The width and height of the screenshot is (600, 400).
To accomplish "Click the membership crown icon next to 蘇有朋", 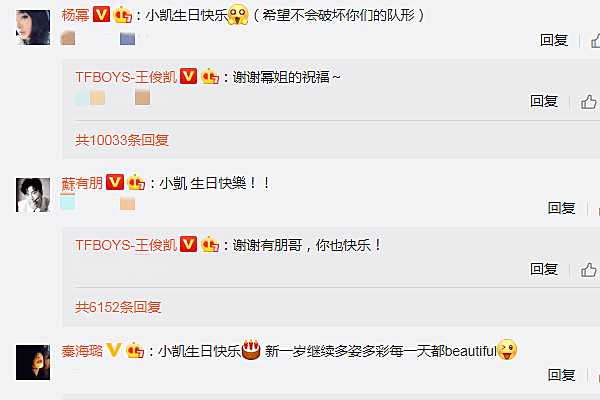I will (136, 182).
